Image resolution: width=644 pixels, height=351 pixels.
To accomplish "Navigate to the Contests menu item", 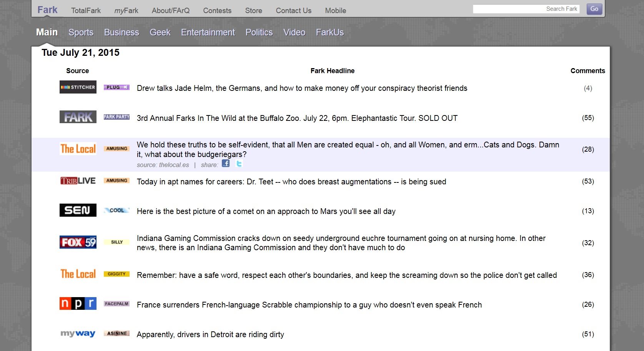I will 217,10.
